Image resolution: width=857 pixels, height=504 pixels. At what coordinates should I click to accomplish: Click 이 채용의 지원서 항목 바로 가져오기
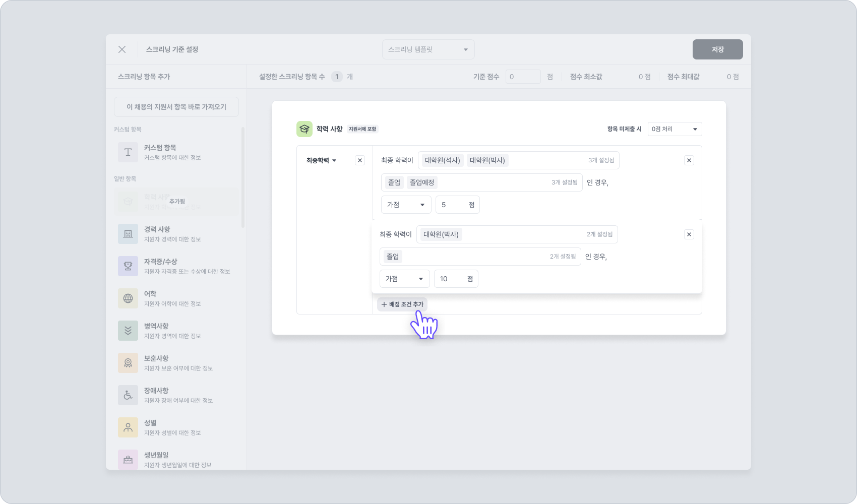(176, 107)
